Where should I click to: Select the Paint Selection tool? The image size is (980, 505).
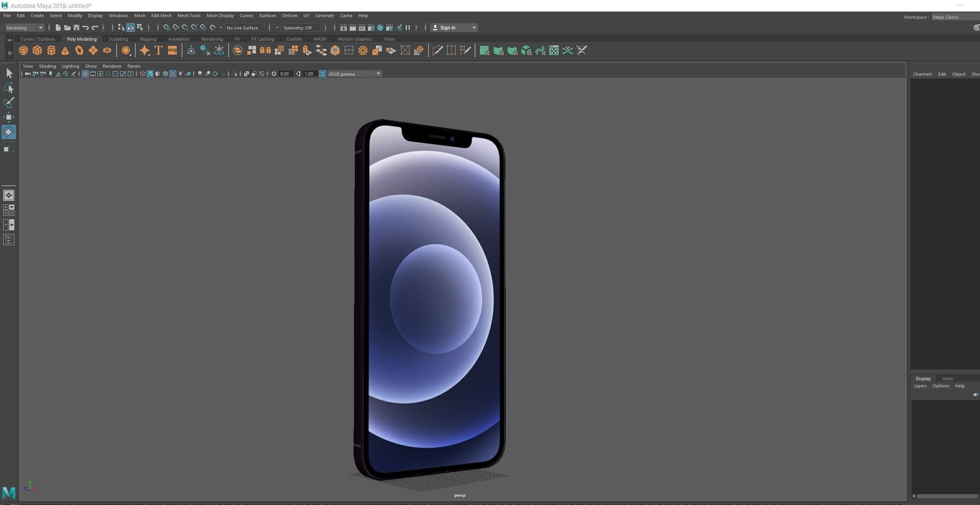[x=9, y=102]
